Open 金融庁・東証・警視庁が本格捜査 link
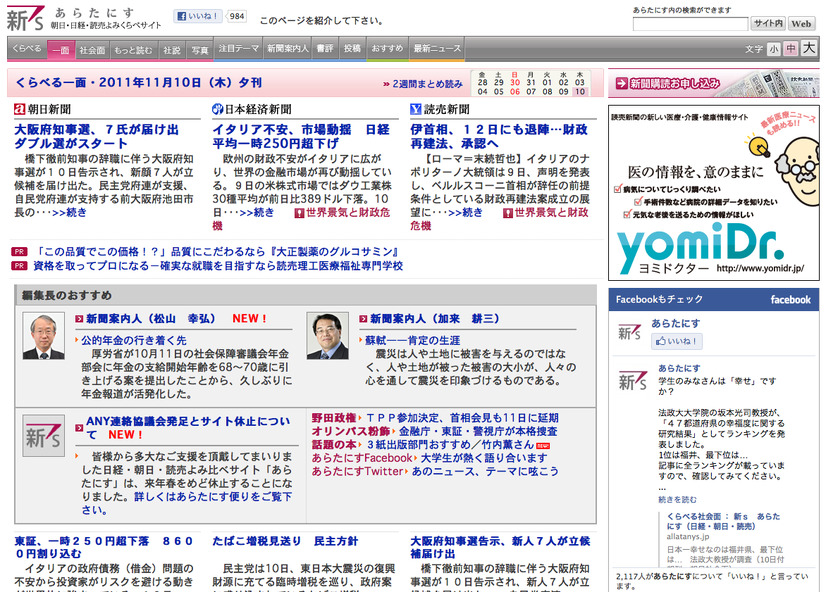The height and width of the screenshot is (592, 826). (x=478, y=431)
